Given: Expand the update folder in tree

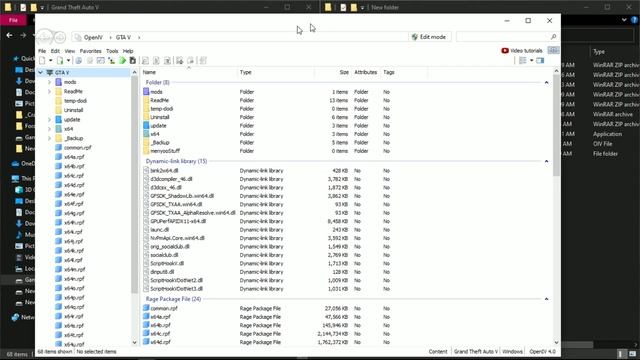Looking at the screenshot, I should pyautogui.click(x=49, y=120).
